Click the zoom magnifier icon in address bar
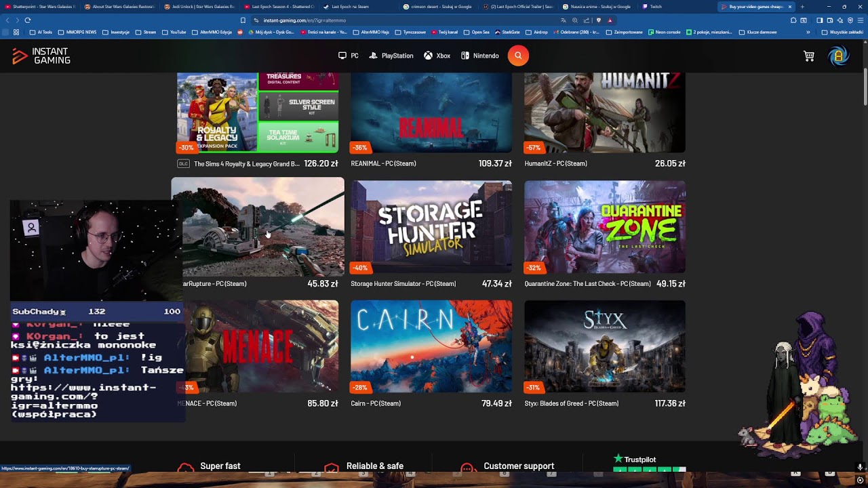Viewport: 868px width, 488px height. coord(575,20)
